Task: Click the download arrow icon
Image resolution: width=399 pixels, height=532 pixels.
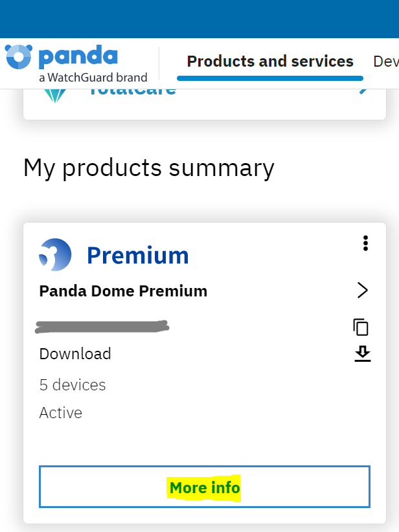Action: tap(362, 354)
